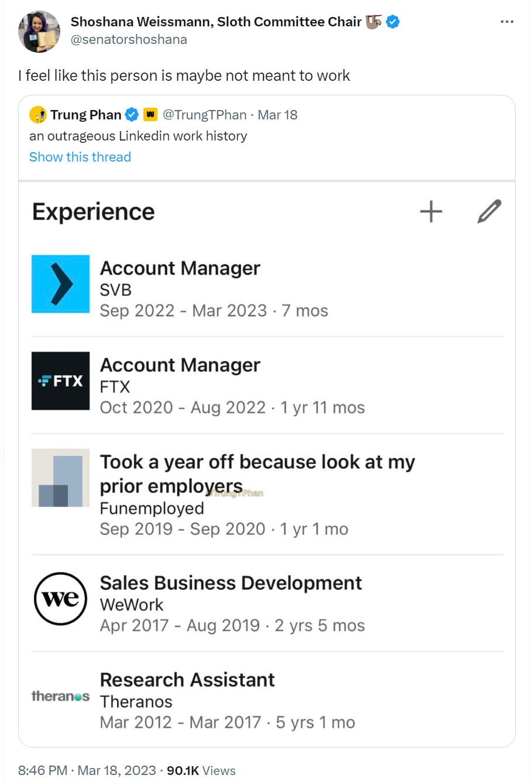This screenshot has height=782, width=532.
Task: Click the 90.1K Views count
Action: coord(201,770)
